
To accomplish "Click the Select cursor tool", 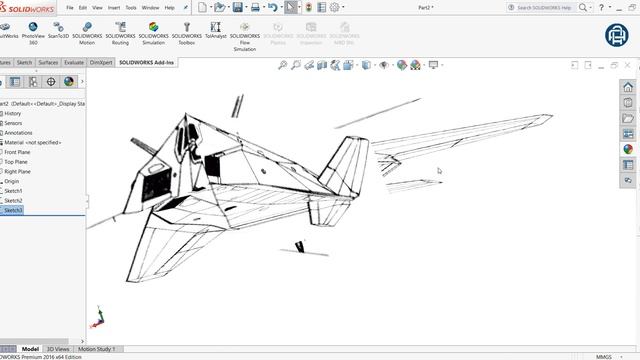I will pyautogui.click(x=291, y=7).
